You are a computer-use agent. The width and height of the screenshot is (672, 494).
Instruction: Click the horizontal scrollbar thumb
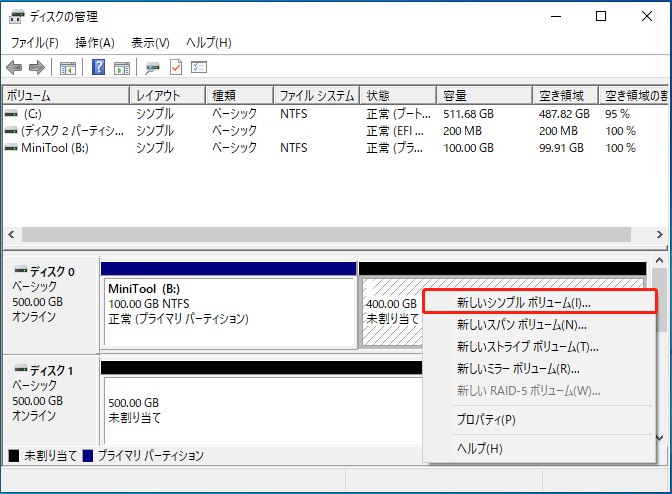click(326, 235)
